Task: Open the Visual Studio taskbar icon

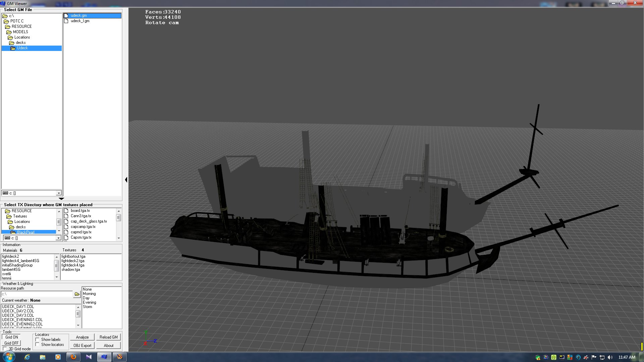Action: (89, 357)
